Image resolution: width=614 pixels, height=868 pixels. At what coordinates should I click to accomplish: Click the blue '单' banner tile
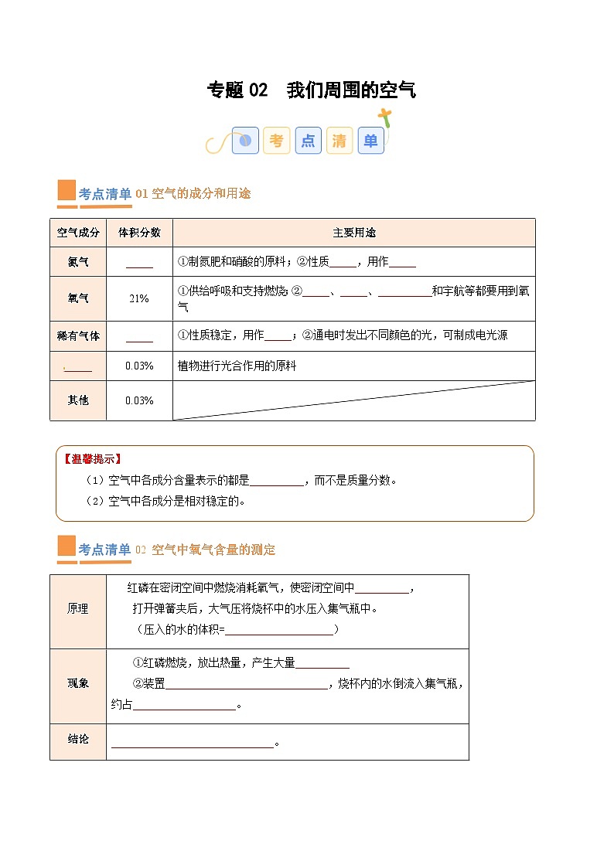point(371,141)
